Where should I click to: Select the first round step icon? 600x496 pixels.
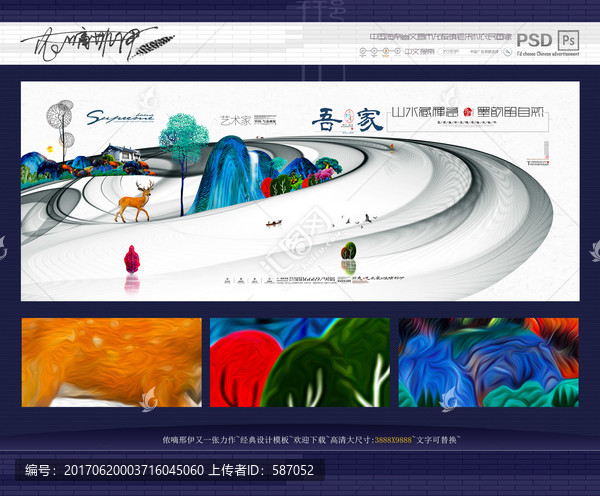[363, 51]
